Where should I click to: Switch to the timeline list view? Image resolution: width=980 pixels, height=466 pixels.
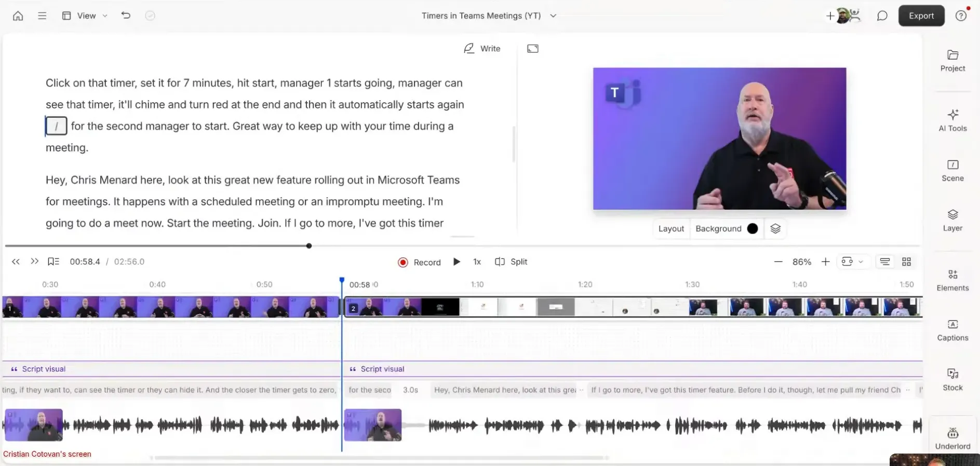click(x=885, y=262)
